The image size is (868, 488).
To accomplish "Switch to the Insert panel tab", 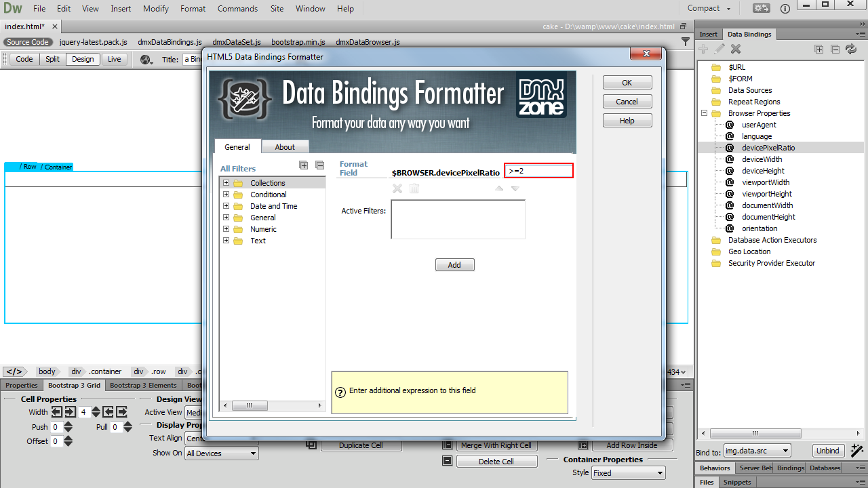I will [x=709, y=34].
